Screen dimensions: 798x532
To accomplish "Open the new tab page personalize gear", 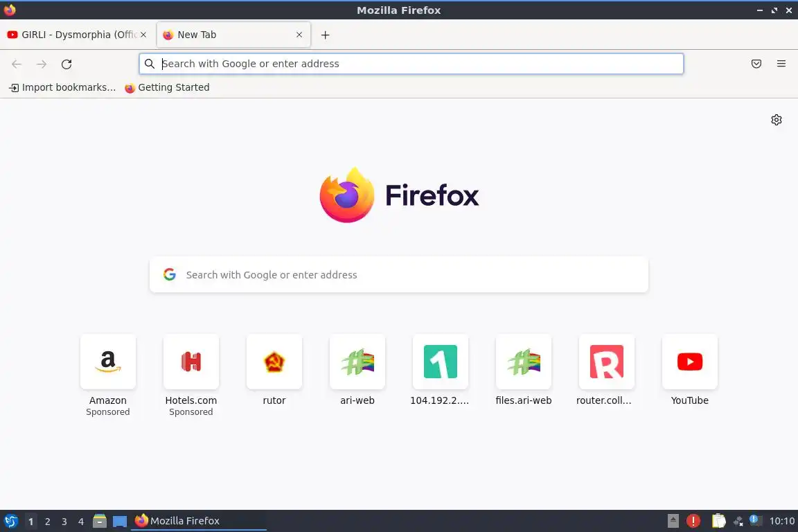I will [776, 120].
